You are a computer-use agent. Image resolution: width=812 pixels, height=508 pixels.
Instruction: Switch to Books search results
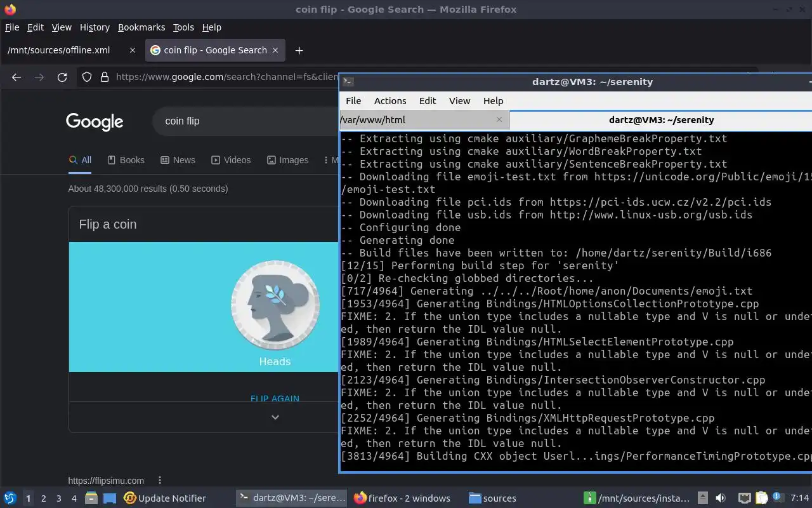point(126,160)
